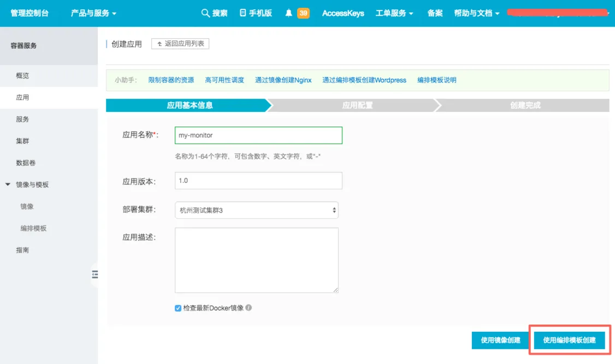Screen dimensions: 615x364
Task: Open the 产品与服务 dropdown menu
Action: 93,13
